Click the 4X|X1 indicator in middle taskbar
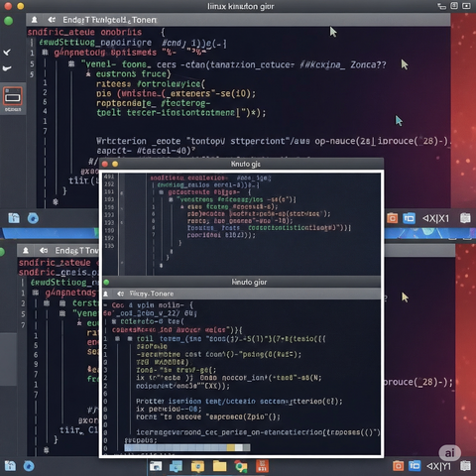This screenshot has height=476, width=476. 435,218
